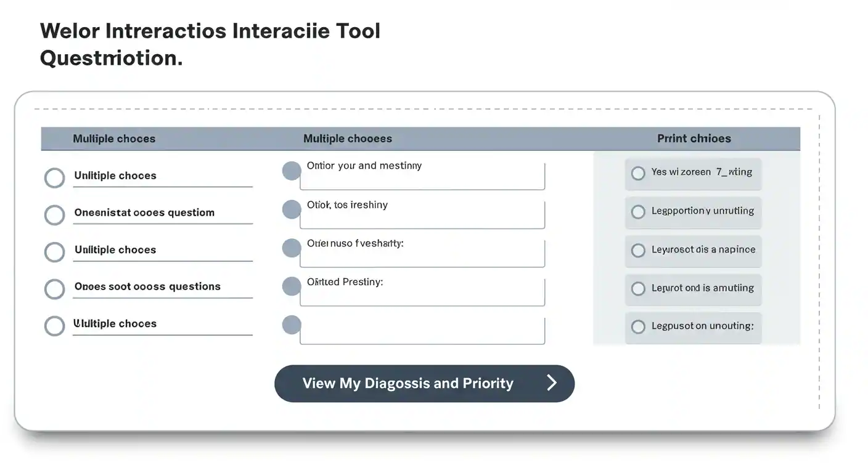868x473 pixels.
Task: Select the first 'Ulltiple choces' radio button
Action: (x=55, y=178)
